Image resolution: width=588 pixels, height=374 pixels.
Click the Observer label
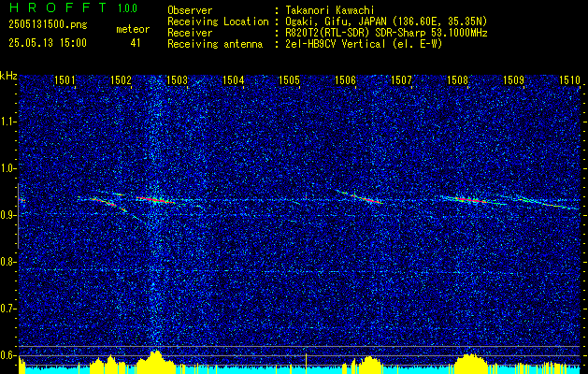190,10
